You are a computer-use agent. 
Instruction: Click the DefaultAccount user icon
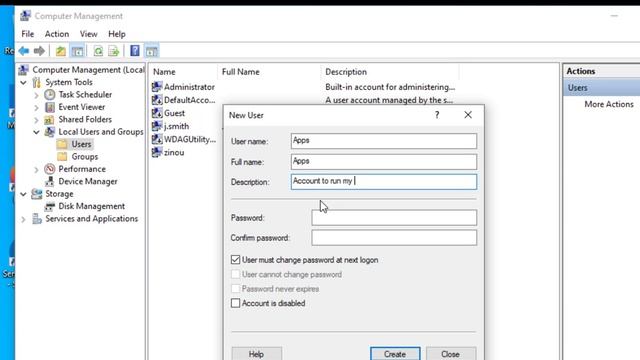[157, 100]
